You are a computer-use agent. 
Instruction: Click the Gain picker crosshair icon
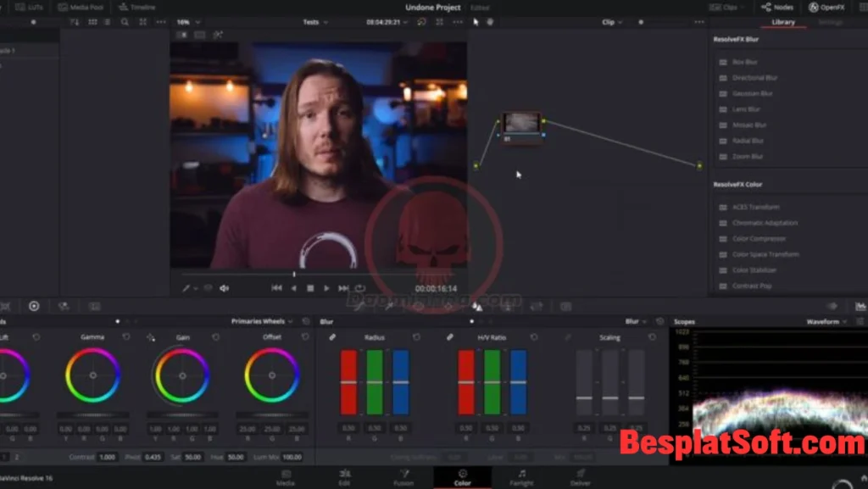[151, 337]
